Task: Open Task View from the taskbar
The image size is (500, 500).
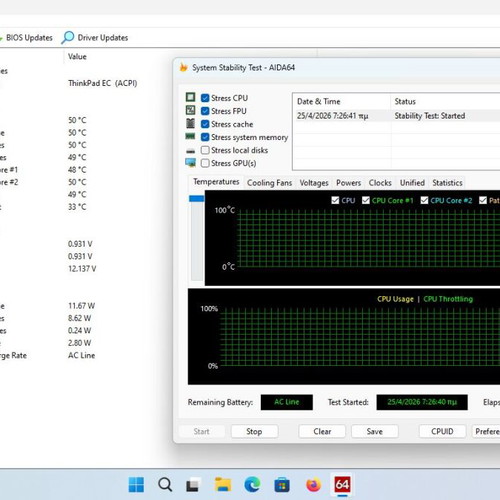Action: click(x=193, y=485)
